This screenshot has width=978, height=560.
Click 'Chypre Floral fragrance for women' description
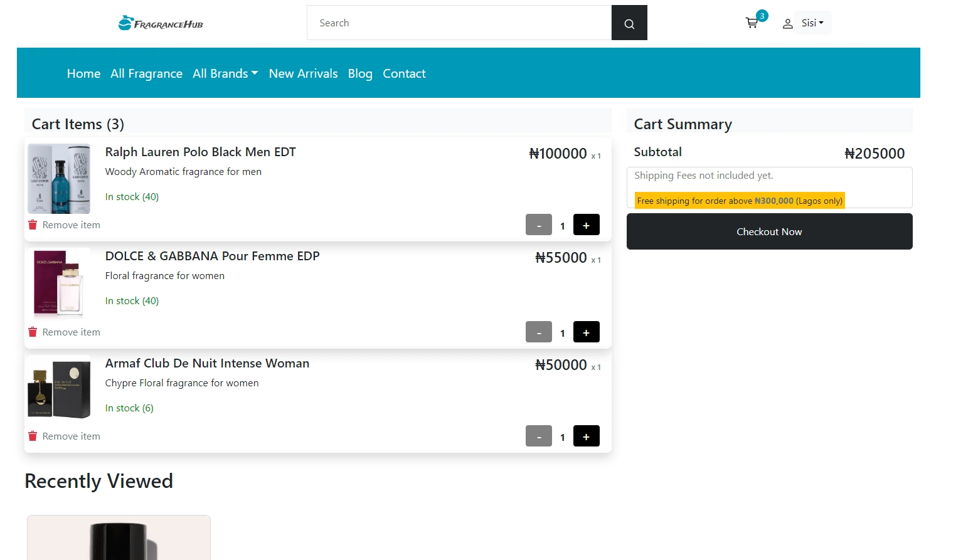[182, 383]
